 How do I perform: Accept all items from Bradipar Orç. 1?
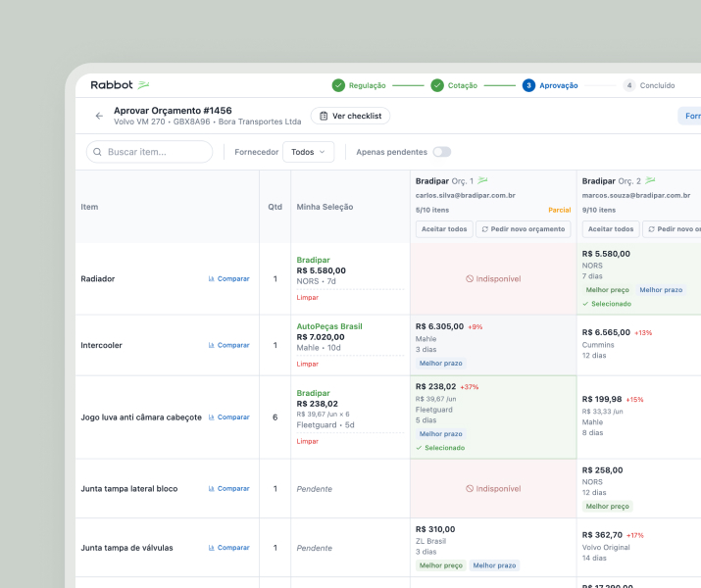pyautogui.click(x=444, y=229)
